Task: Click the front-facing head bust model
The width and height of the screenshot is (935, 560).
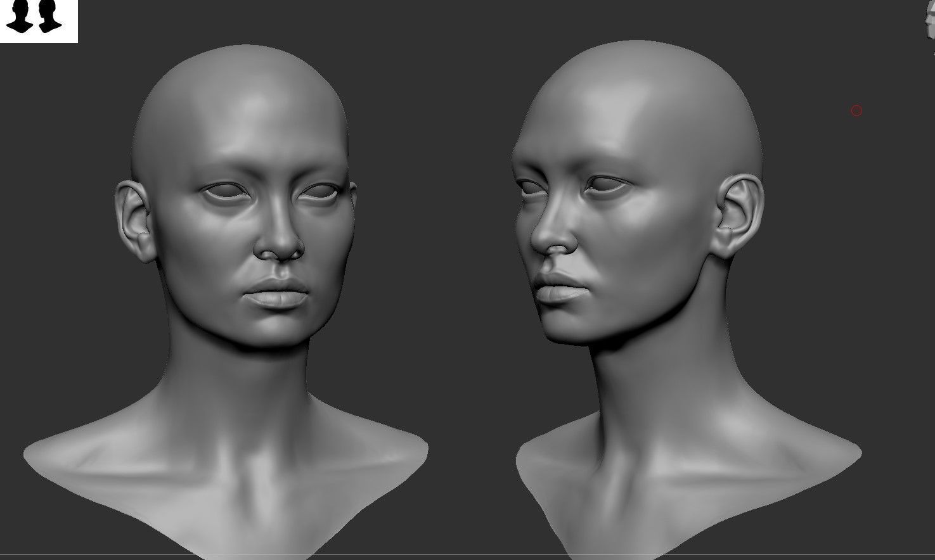Action: (226, 301)
